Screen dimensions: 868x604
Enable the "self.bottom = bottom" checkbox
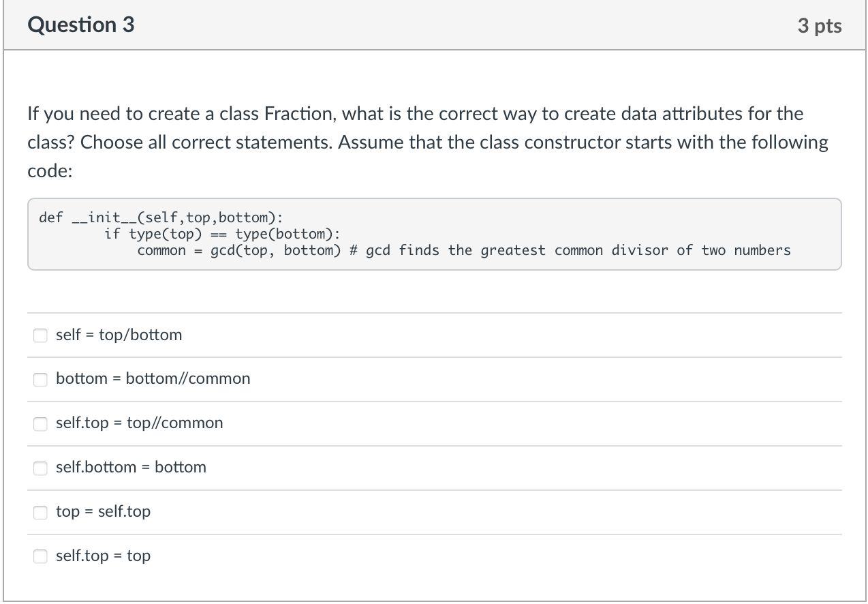(41, 468)
